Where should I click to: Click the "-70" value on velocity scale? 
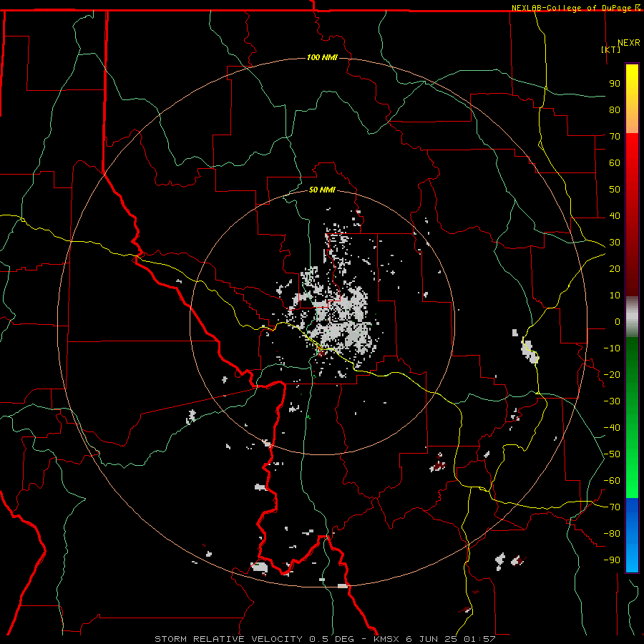612,507
